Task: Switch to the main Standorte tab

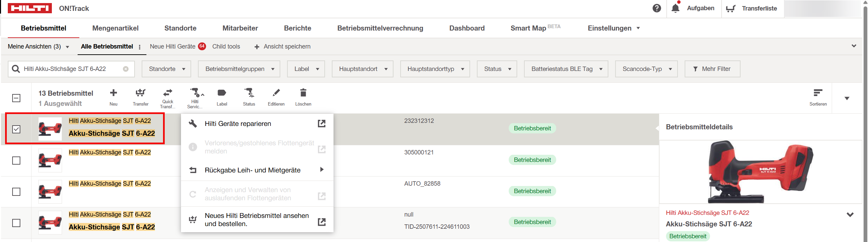Action: (180, 28)
